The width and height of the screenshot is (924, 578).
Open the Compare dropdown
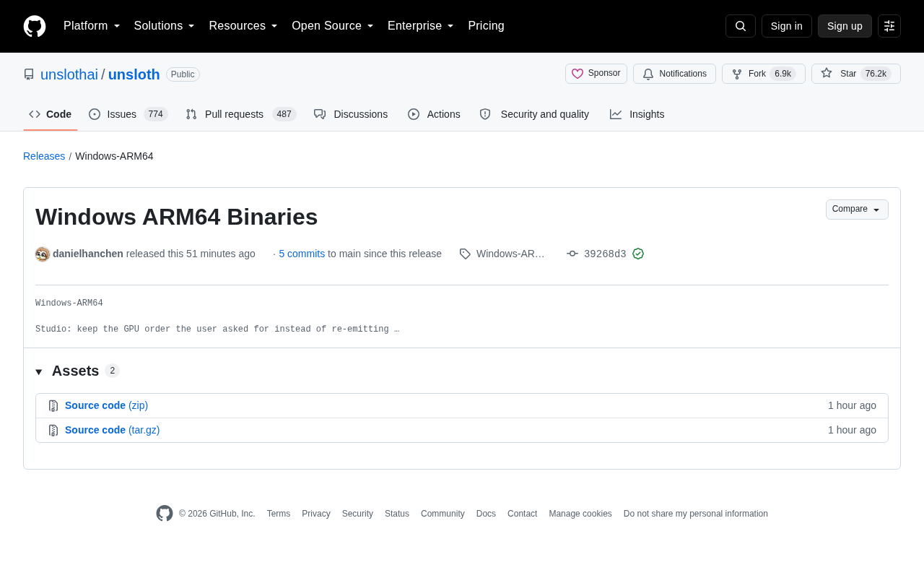(857, 210)
